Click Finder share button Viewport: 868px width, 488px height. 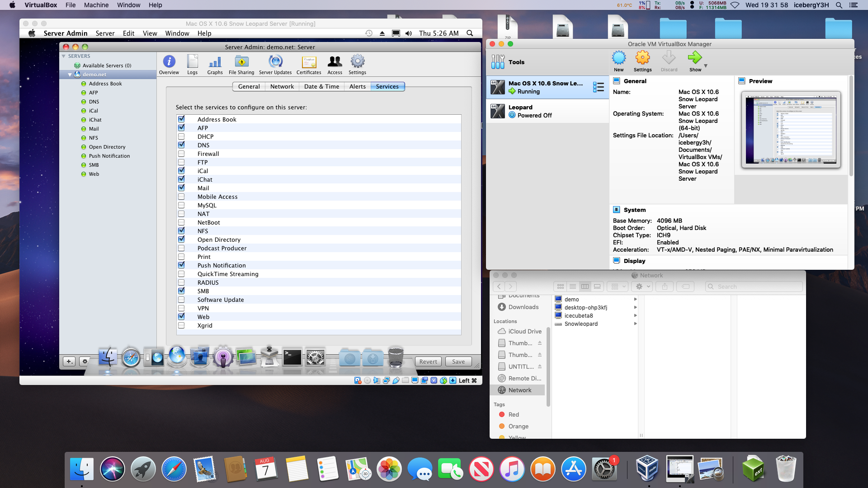pos(665,286)
